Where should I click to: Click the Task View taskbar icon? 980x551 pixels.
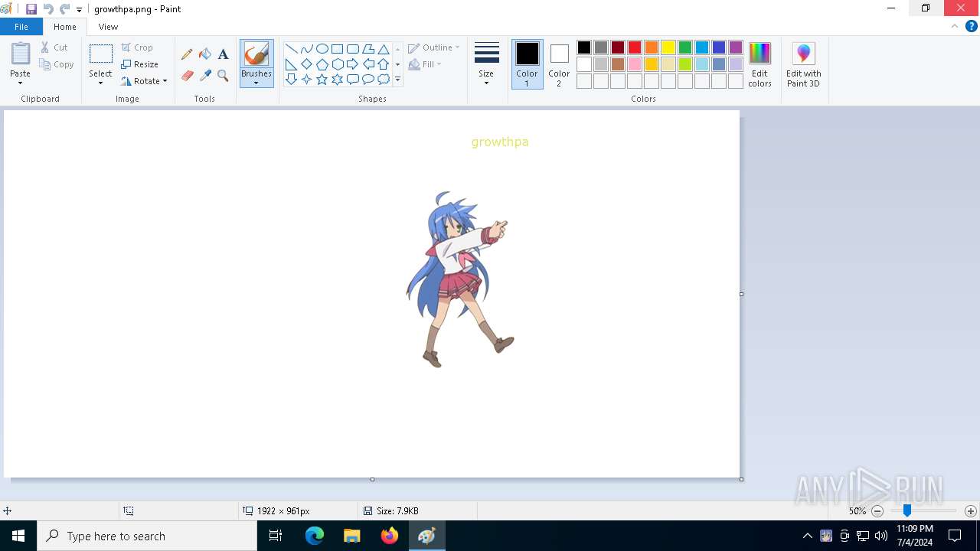coord(276,536)
